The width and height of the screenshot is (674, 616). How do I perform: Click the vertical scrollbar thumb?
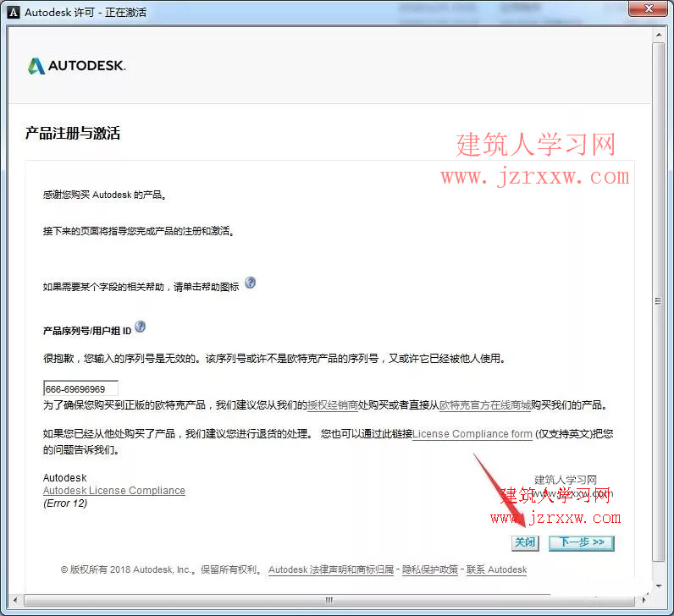tap(659, 301)
